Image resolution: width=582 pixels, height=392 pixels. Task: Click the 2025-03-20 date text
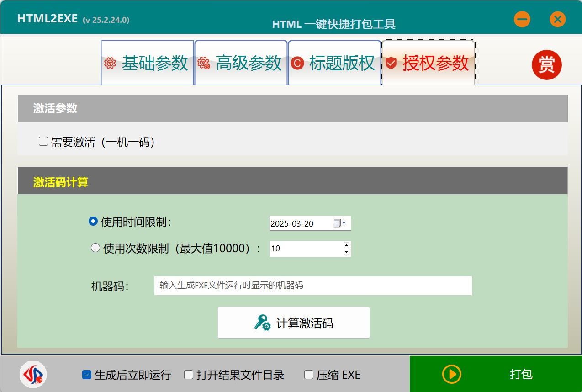pyautogui.click(x=292, y=224)
